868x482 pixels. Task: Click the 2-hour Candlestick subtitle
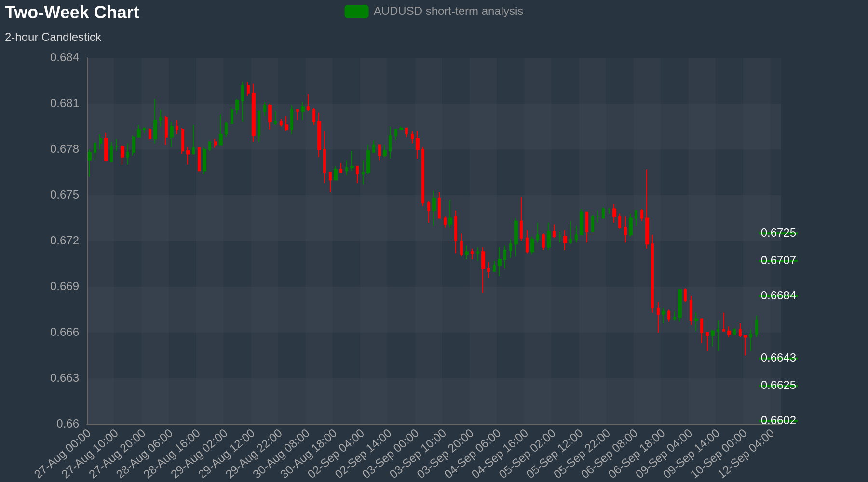click(53, 37)
